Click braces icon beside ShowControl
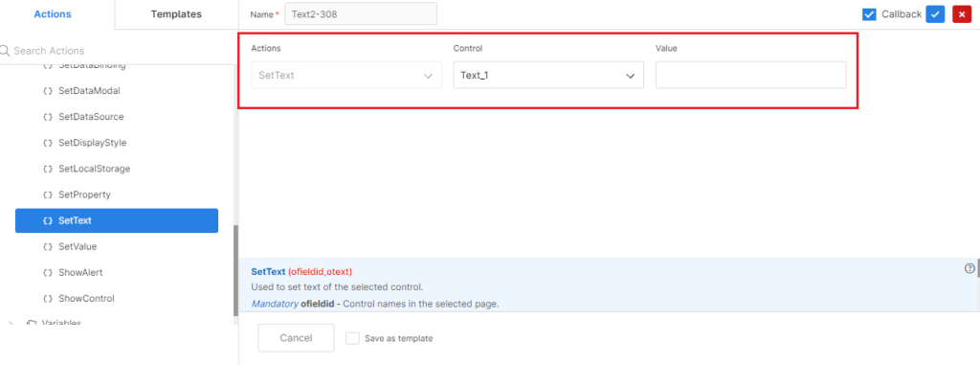 [x=48, y=299]
